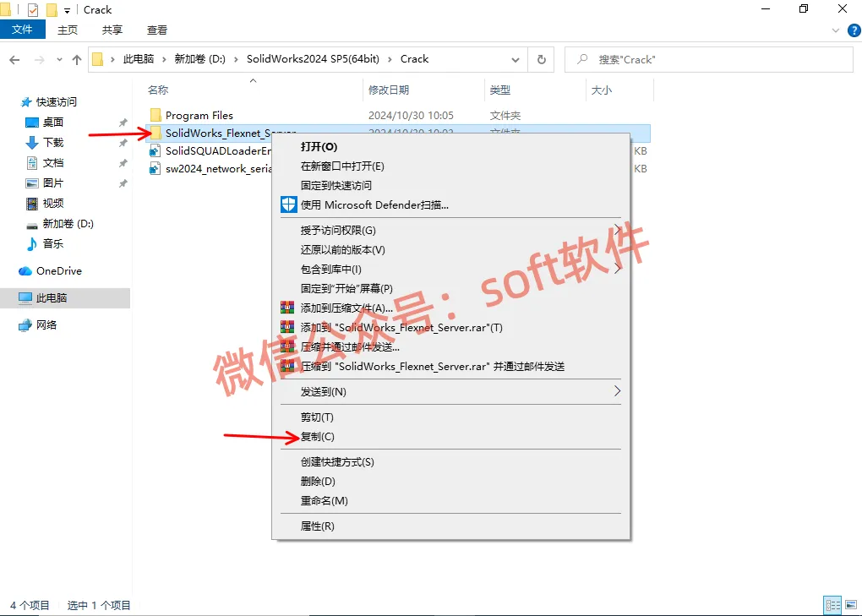Switch to details view layout icon
The width and height of the screenshot is (862, 616).
(x=833, y=605)
